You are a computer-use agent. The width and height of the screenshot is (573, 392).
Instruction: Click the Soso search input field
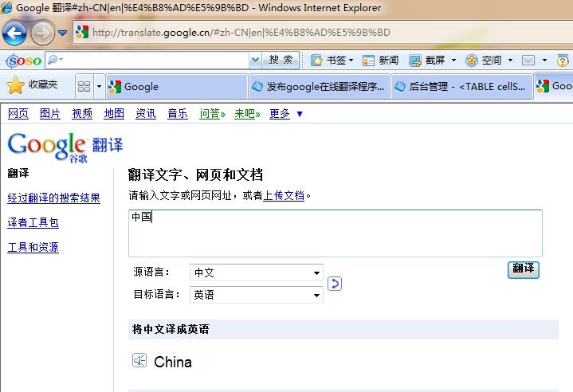point(147,60)
